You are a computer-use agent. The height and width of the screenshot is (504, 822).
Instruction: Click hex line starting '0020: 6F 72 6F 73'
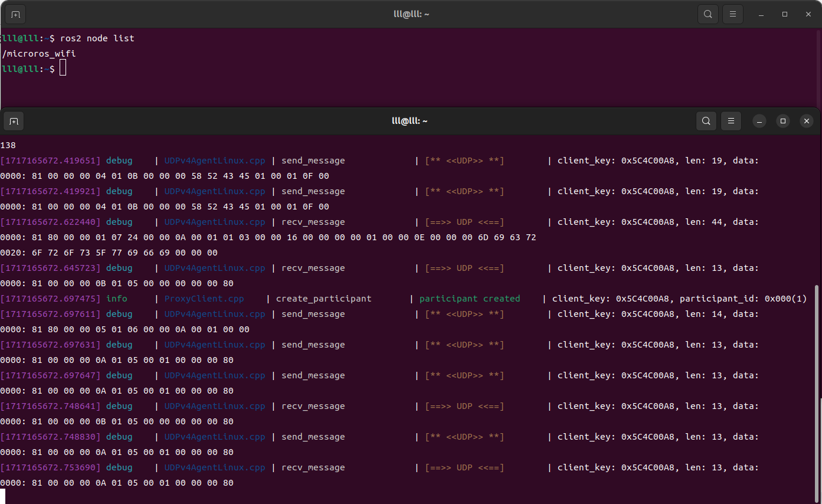pos(109,253)
